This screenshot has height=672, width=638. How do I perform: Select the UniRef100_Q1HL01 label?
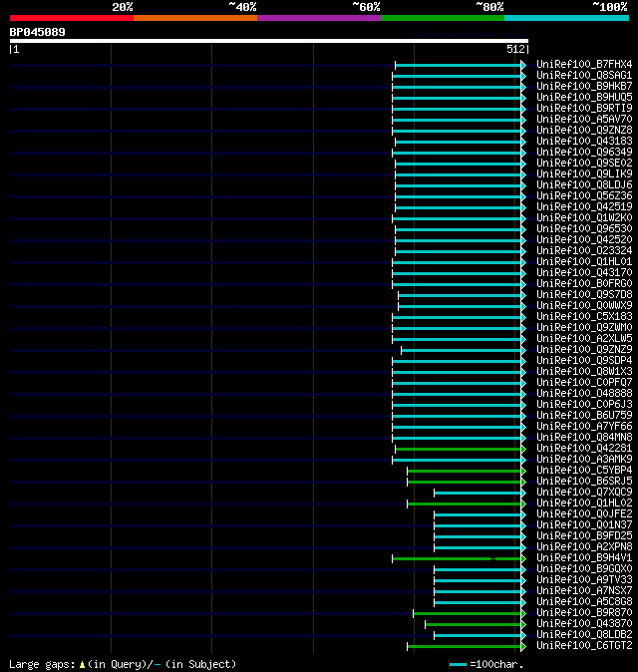pos(584,262)
